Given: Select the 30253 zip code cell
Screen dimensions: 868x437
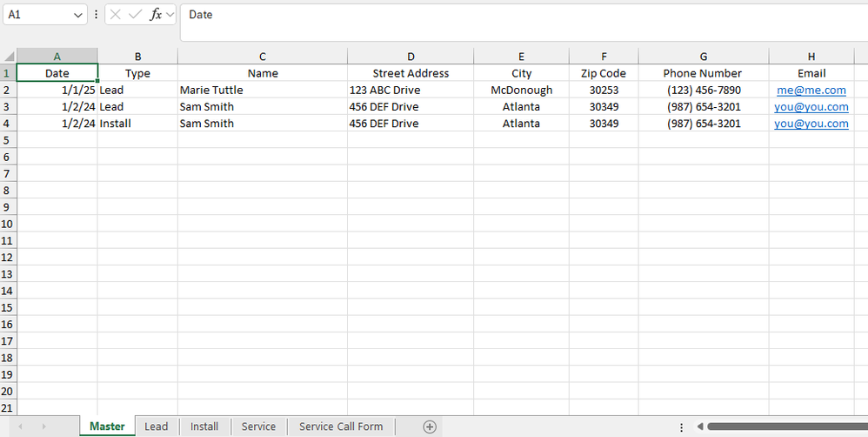Looking at the screenshot, I should (604, 90).
